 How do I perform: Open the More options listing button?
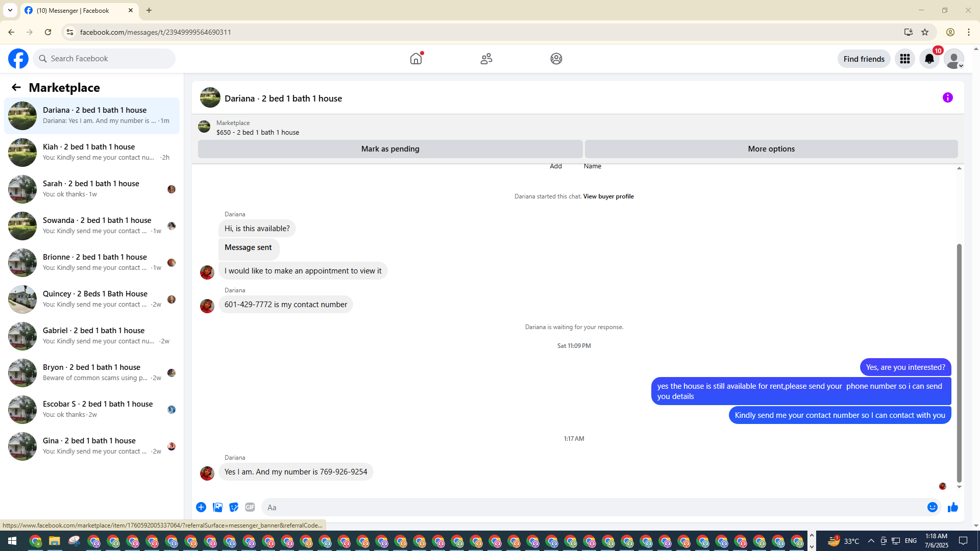[x=771, y=149]
